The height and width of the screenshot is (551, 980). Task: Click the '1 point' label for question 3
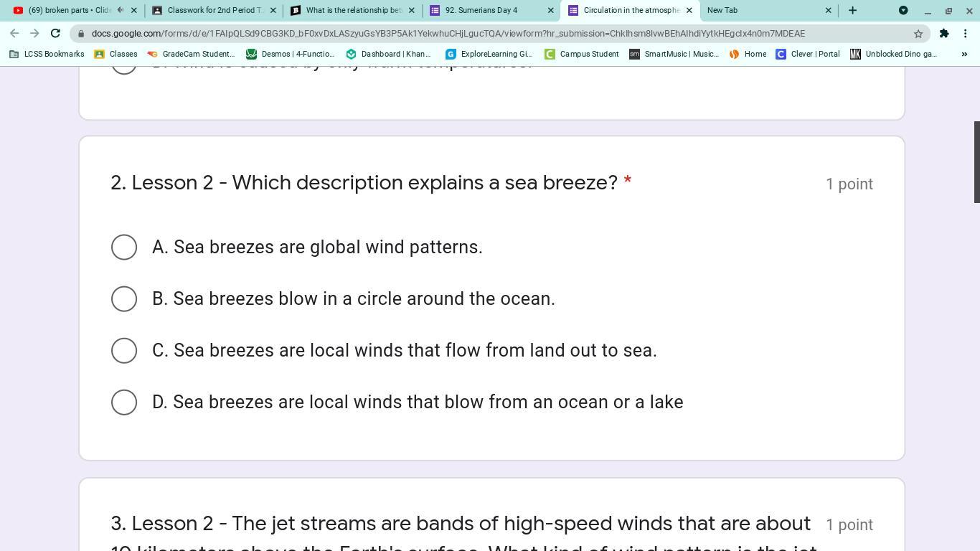pyautogui.click(x=849, y=524)
